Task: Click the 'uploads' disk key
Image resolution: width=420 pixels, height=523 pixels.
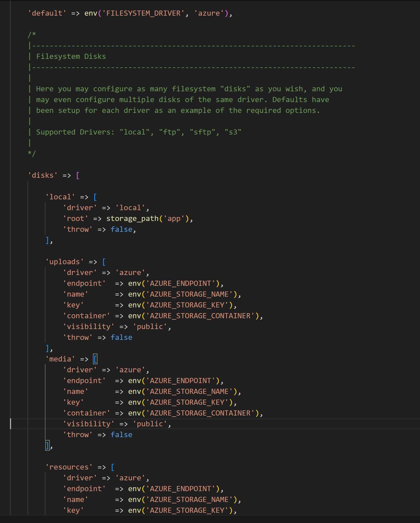Action: (65, 262)
